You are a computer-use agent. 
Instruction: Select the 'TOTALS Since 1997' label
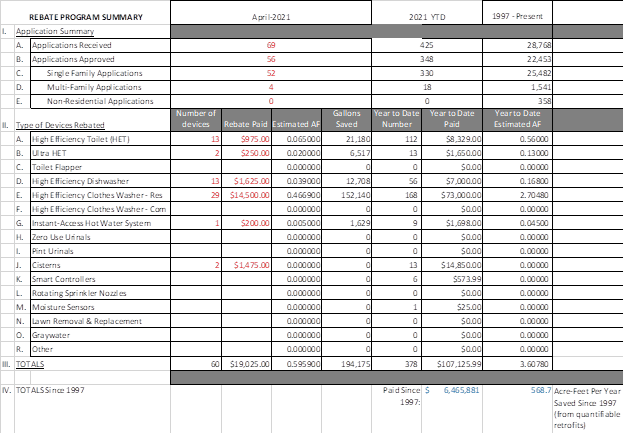pos(50,390)
